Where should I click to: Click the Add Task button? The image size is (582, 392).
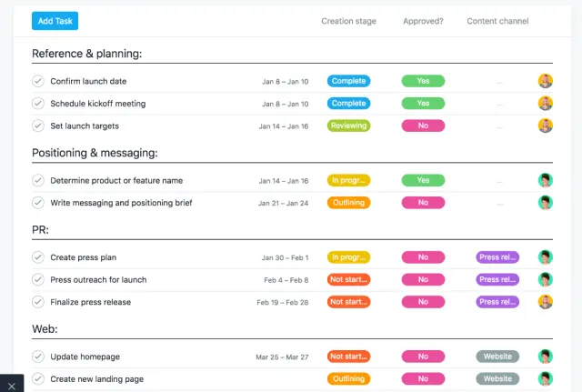[x=55, y=21]
